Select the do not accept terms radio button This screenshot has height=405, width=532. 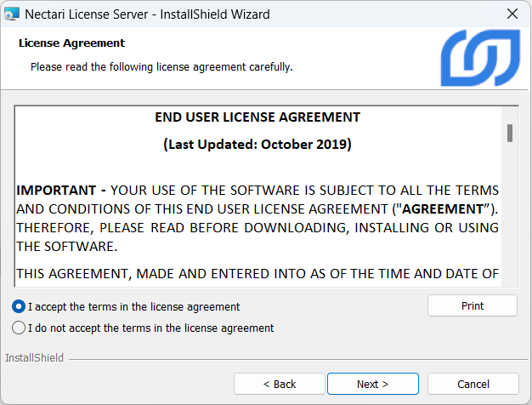[19, 328]
